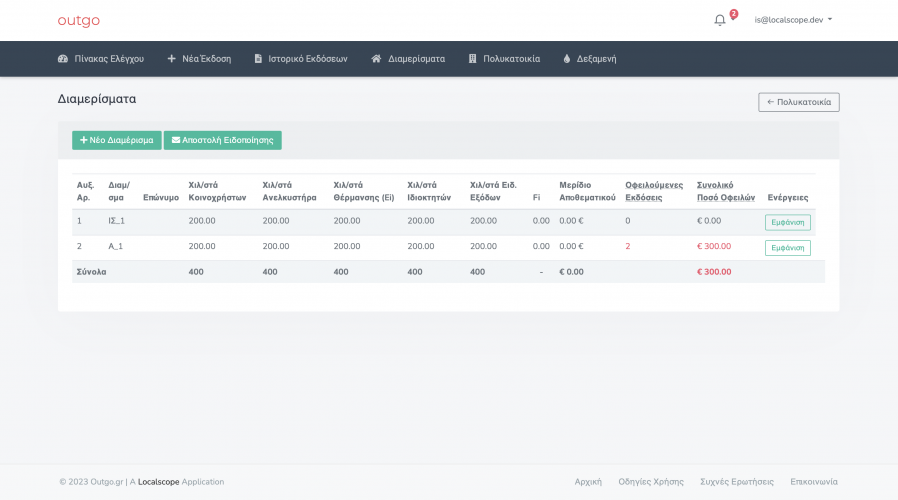This screenshot has height=500, width=898.
Task: Click the Fi column header
Action: coord(536,198)
